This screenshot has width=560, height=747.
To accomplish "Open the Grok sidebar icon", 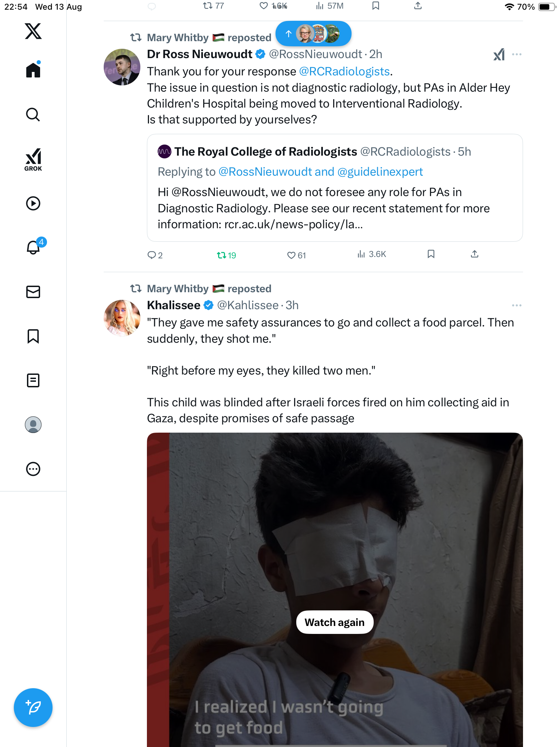I will pyautogui.click(x=33, y=160).
